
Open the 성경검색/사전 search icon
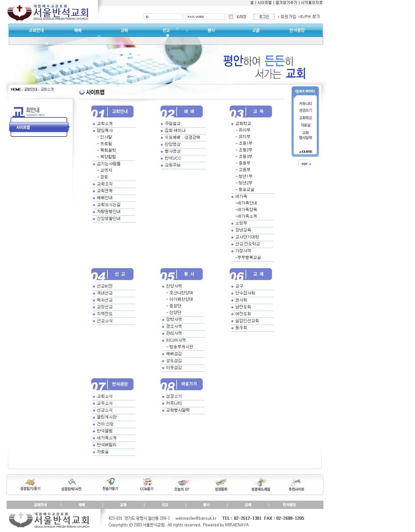72,482
